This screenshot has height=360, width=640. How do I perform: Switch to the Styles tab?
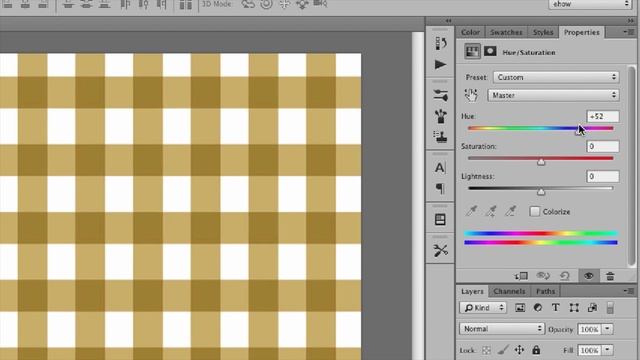pyautogui.click(x=543, y=32)
